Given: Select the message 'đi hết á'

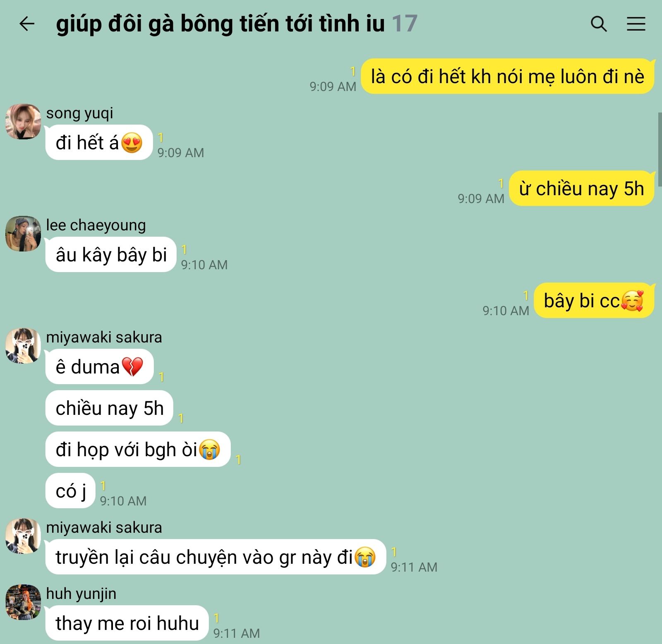Looking at the screenshot, I should tap(99, 142).
